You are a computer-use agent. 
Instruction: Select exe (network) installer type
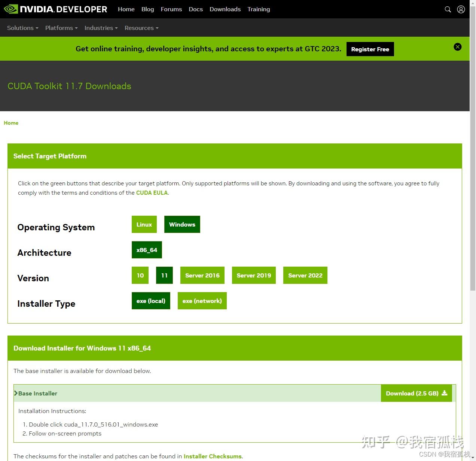[x=202, y=301]
